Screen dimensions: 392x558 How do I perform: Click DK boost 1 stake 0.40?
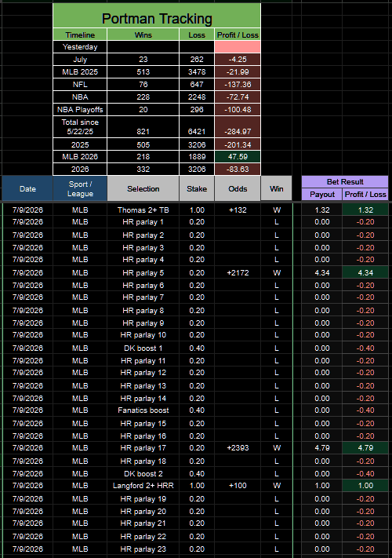point(197,348)
